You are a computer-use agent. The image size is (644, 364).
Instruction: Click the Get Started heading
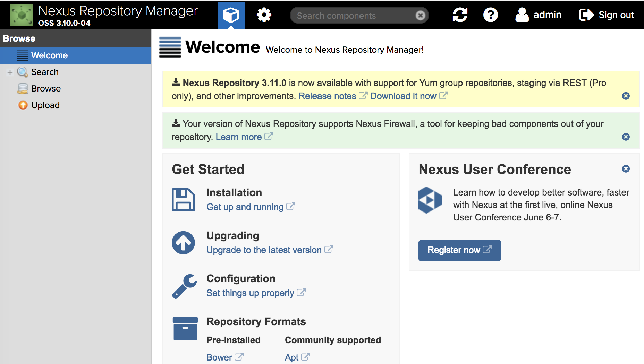tap(208, 170)
